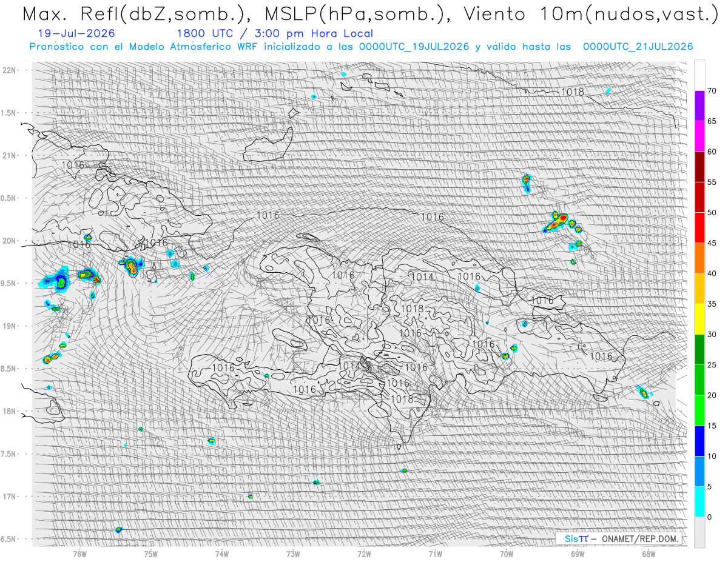Click the '17N' latitude axis label
728x562 pixels.
(8, 497)
